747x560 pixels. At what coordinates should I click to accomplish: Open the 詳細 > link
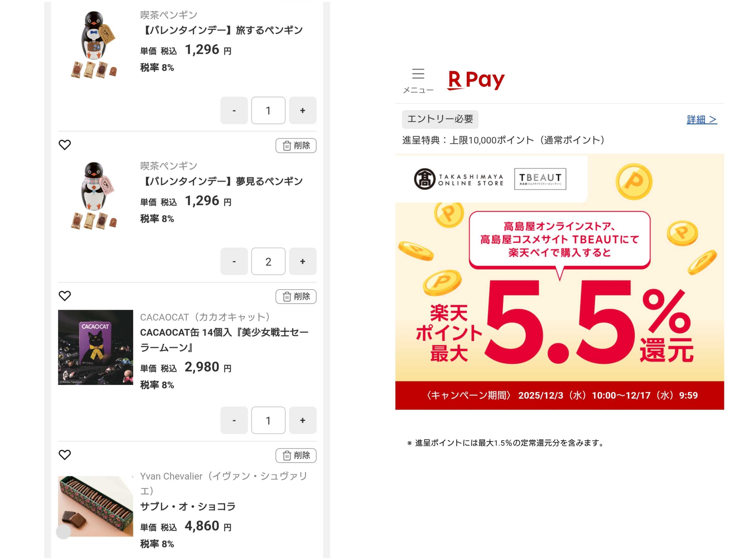point(702,119)
